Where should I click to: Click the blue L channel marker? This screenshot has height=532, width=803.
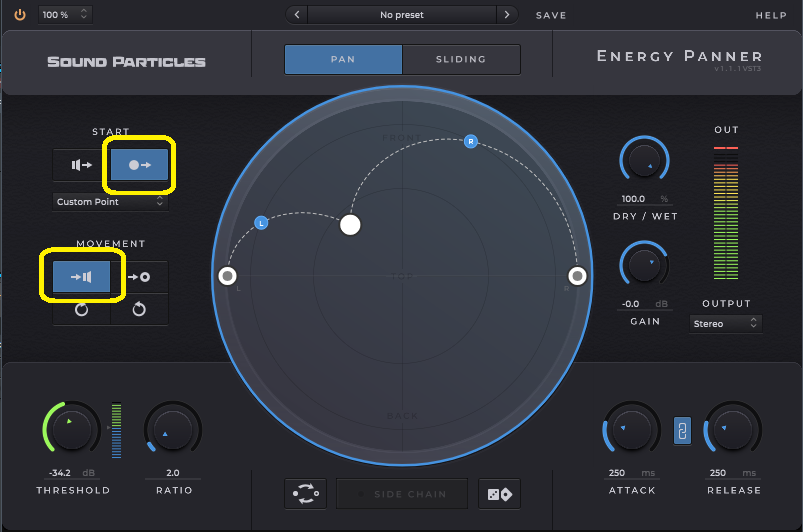coord(261,223)
